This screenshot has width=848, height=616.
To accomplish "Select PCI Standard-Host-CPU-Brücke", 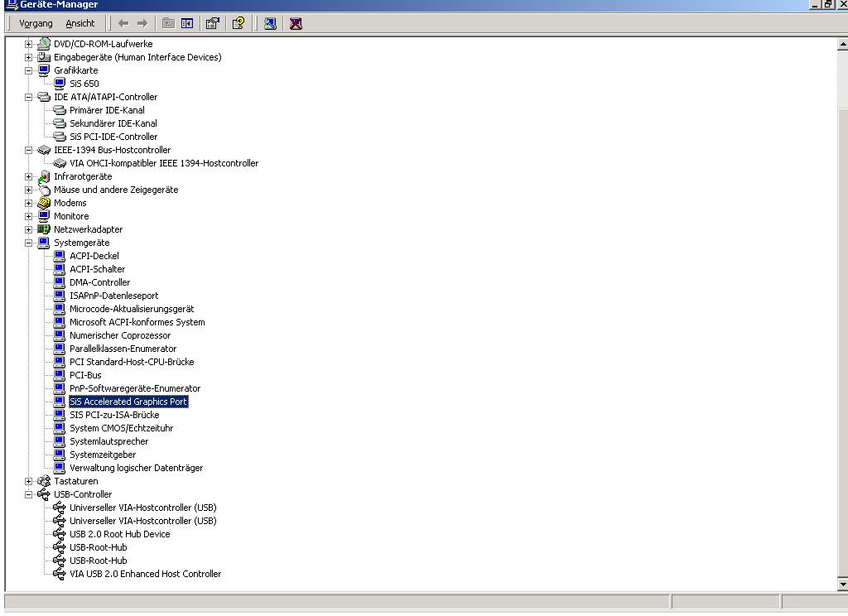I will click(x=132, y=362).
